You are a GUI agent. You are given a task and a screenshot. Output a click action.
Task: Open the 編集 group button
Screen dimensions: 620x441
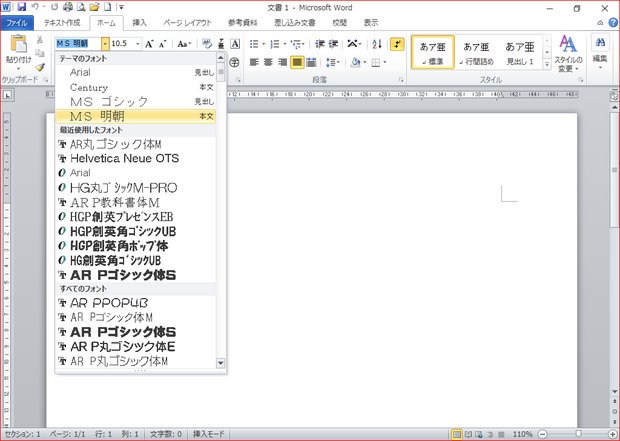[x=600, y=52]
